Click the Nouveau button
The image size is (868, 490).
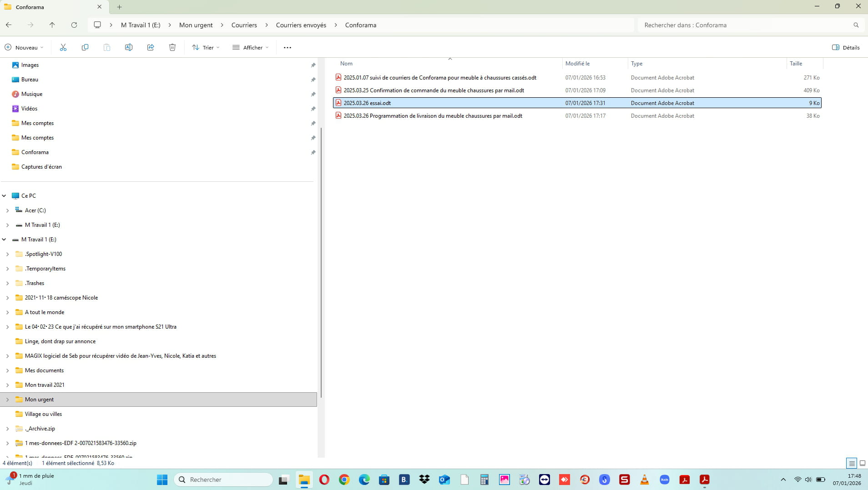(24, 47)
